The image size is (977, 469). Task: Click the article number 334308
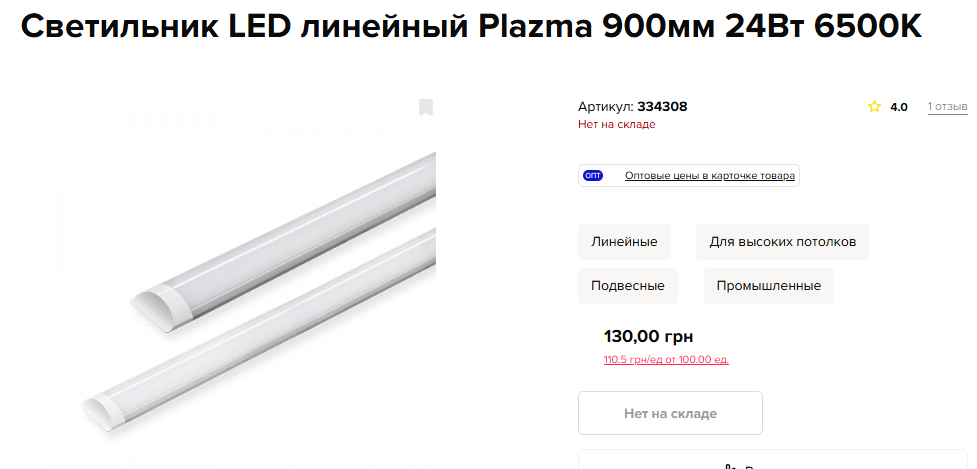click(662, 107)
